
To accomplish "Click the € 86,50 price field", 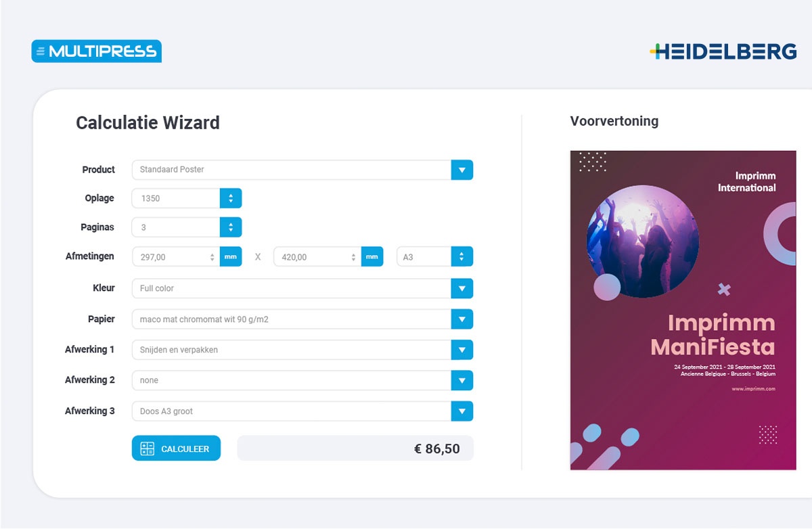I will click(355, 448).
